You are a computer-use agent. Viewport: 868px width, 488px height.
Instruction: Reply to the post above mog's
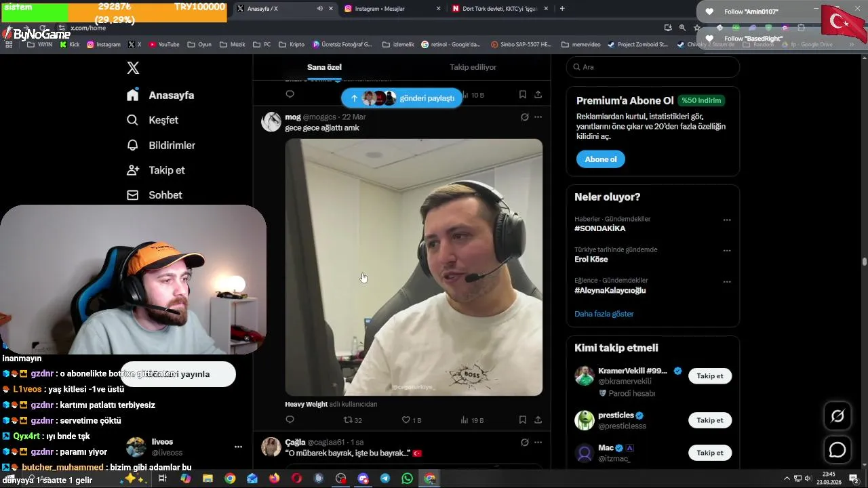(290, 94)
